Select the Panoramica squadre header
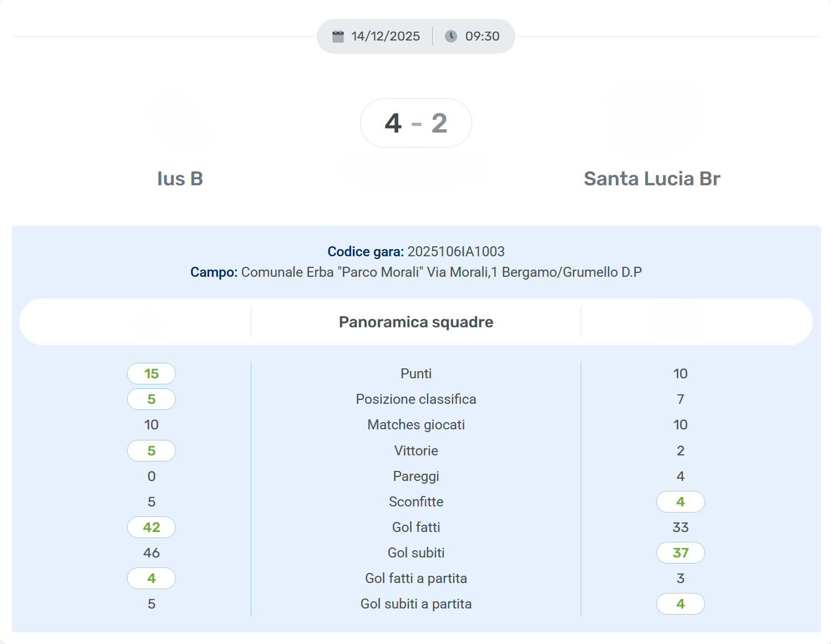 pyautogui.click(x=416, y=322)
